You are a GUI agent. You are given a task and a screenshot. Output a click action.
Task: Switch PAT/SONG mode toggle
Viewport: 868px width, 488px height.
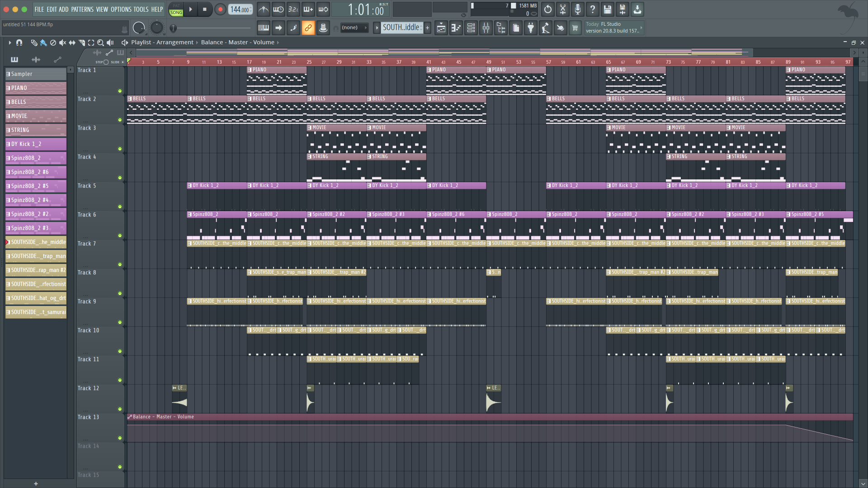click(176, 9)
